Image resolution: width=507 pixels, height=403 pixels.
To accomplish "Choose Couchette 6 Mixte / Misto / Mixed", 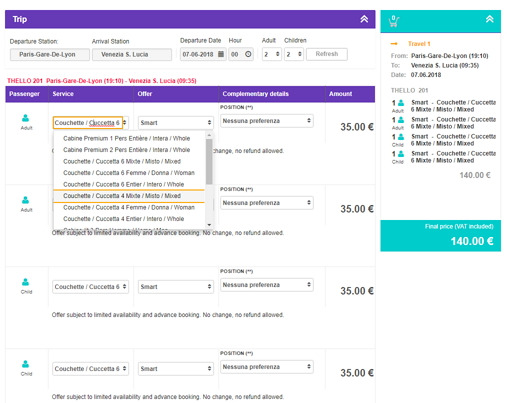I will tap(129, 161).
